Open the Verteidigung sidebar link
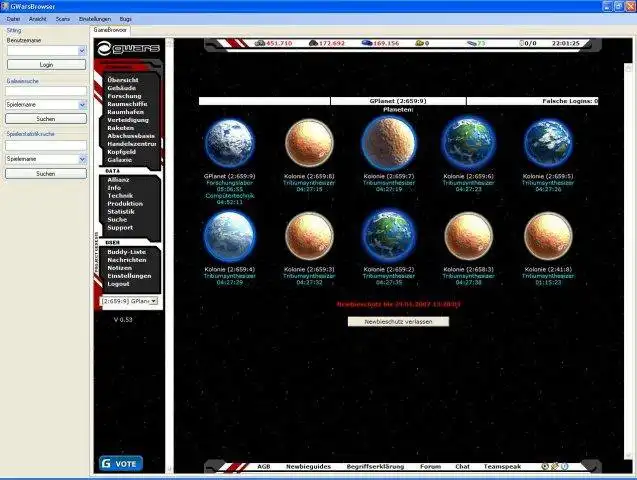637x480 pixels. click(x=128, y=120)
